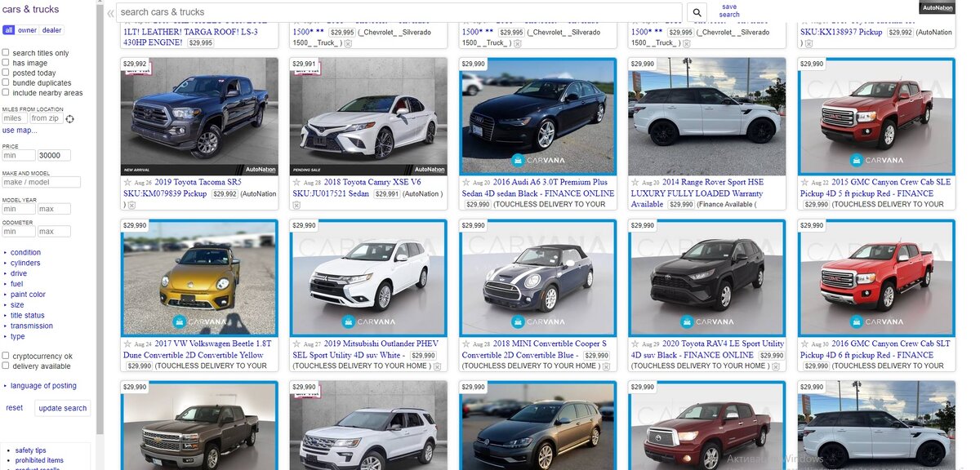Screen dimensions: 980x470
Task: Favorite the 2014 Range Rover Sport HSE star
Action: click(635, 183)
